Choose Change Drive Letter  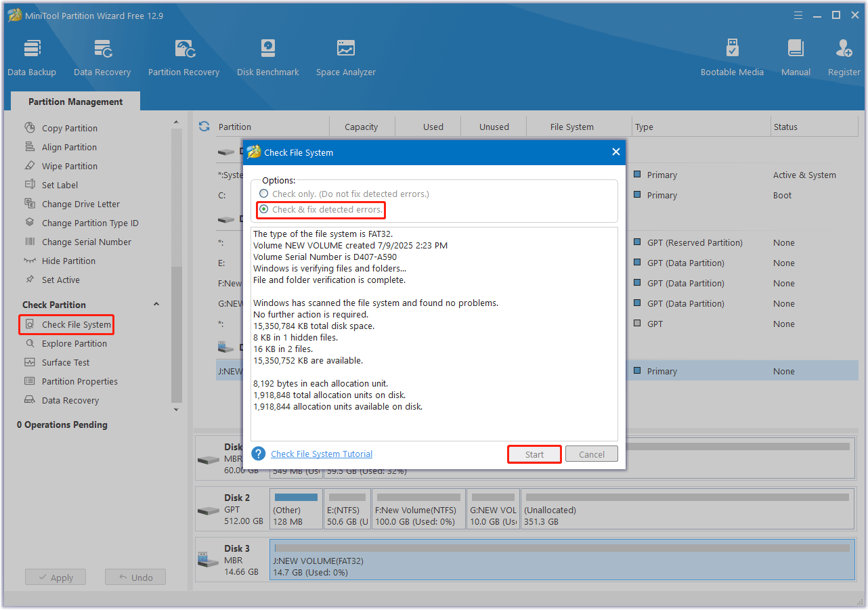click(81, 204)
